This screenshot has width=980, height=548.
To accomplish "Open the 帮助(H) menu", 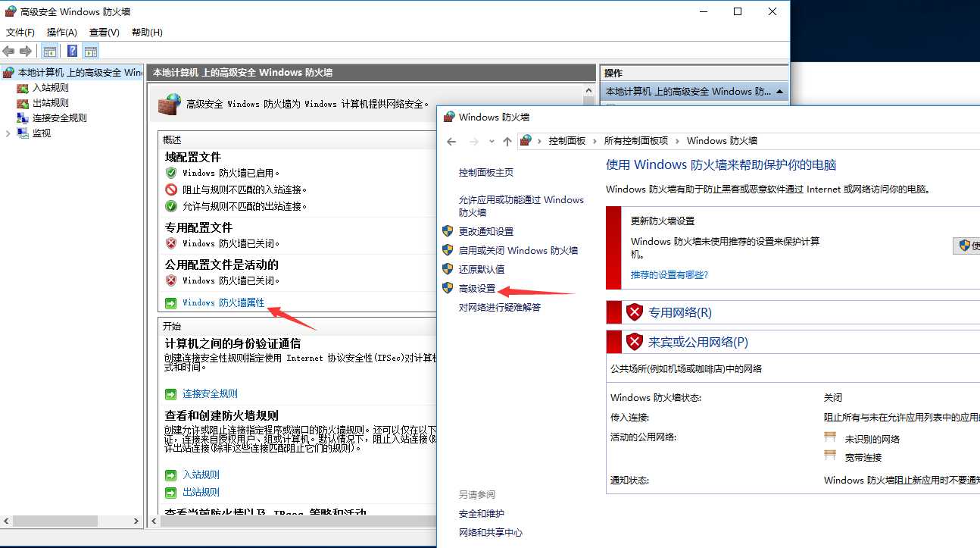I will click(x=147, y=32).
